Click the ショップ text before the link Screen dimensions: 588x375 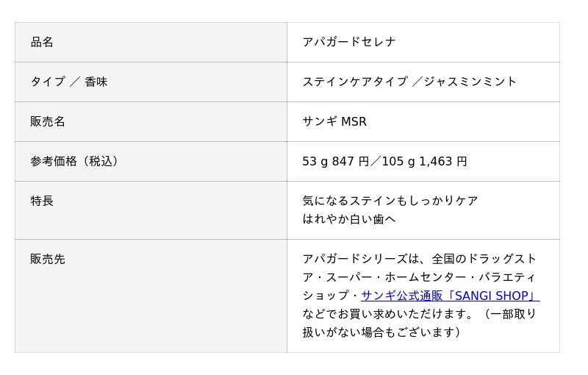coord(326,296)
